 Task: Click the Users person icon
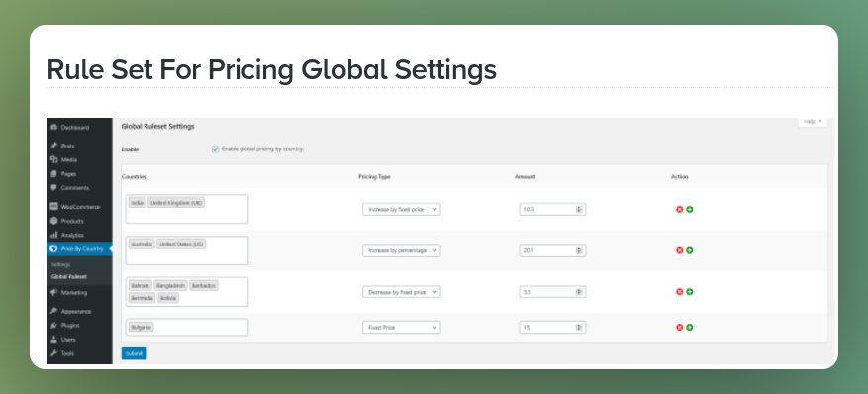(x=53, y=340)
